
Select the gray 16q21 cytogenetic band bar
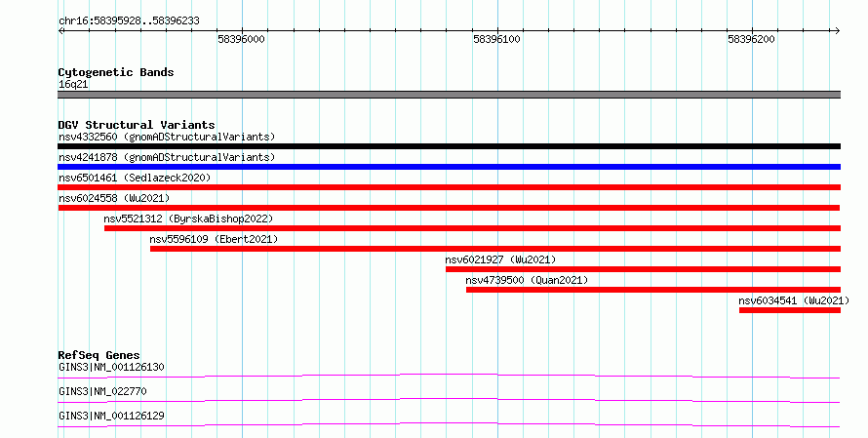[449, 95]
